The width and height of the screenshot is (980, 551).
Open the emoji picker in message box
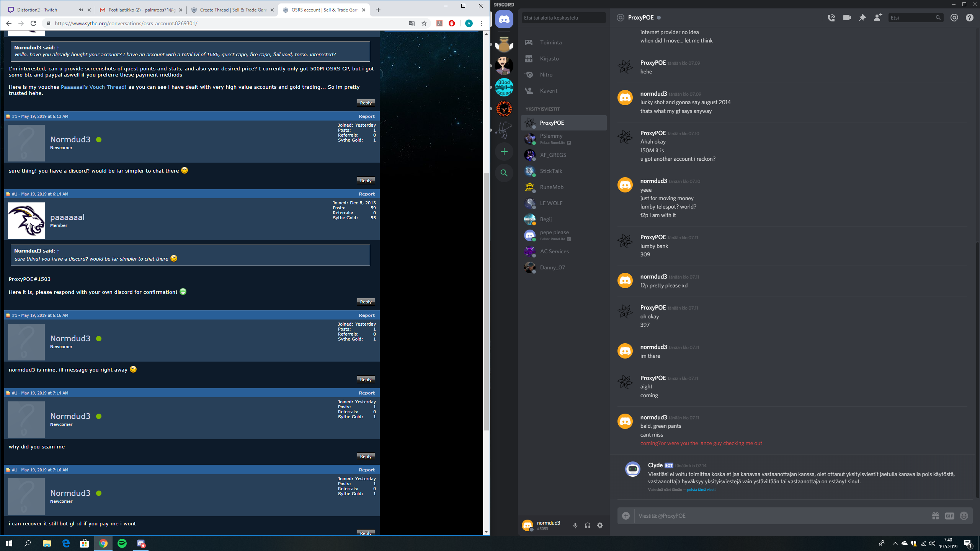tap(964, 516)
